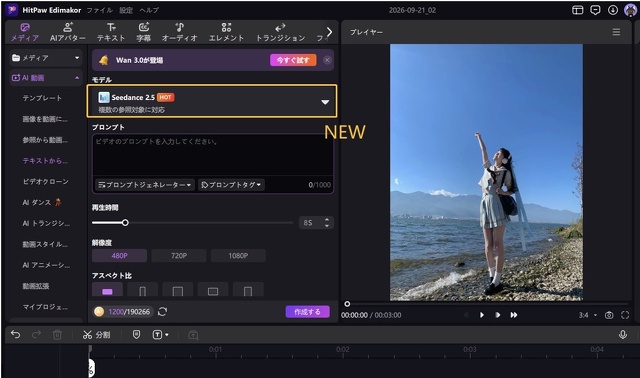The image size is (640, 378).
Task: Undo the last action
Action: tap(16, 335)
